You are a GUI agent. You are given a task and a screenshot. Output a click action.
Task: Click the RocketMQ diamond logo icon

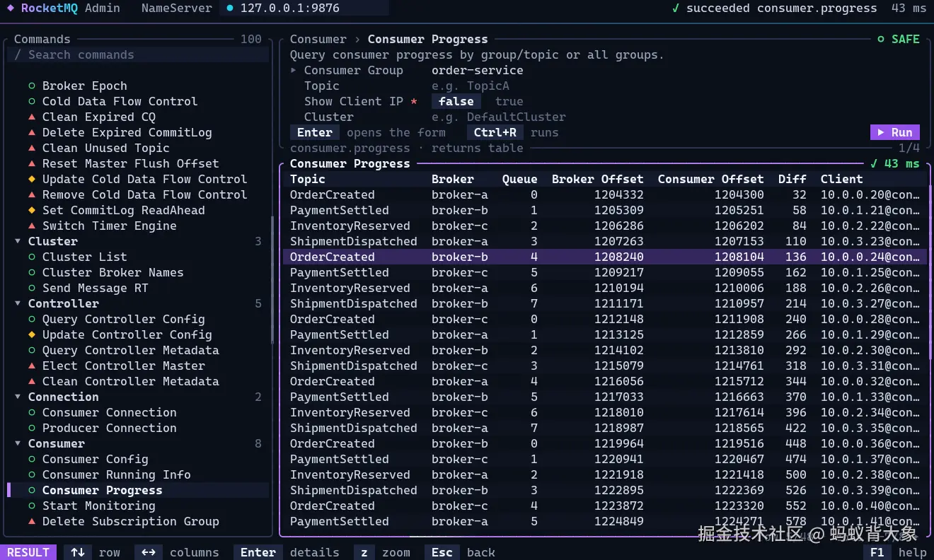11,8
